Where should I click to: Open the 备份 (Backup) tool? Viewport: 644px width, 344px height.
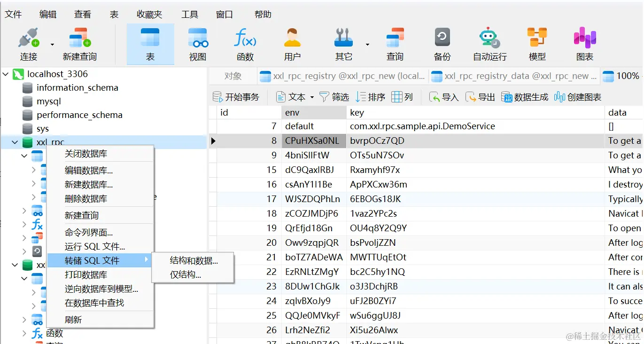click(x=442, y=44)
